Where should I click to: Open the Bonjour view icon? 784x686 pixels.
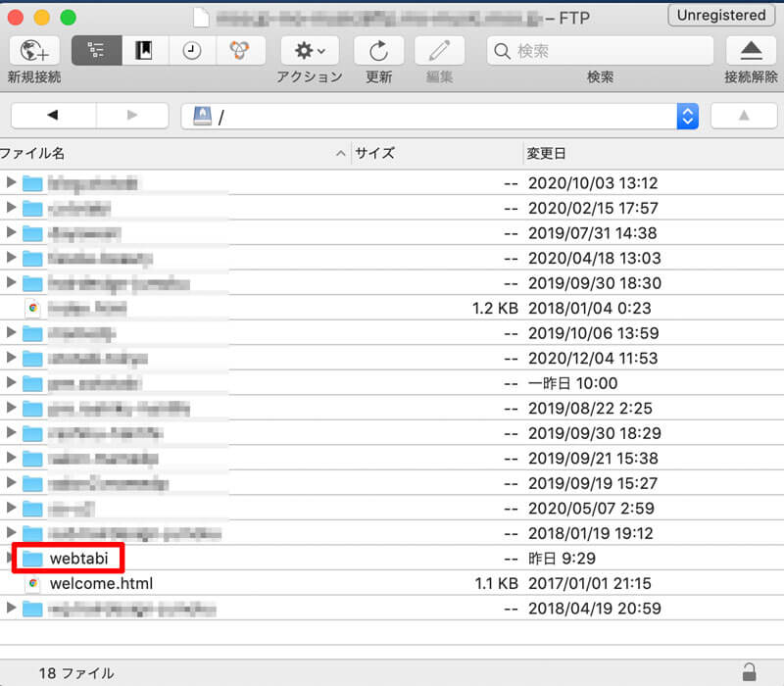tap(239, 51)
